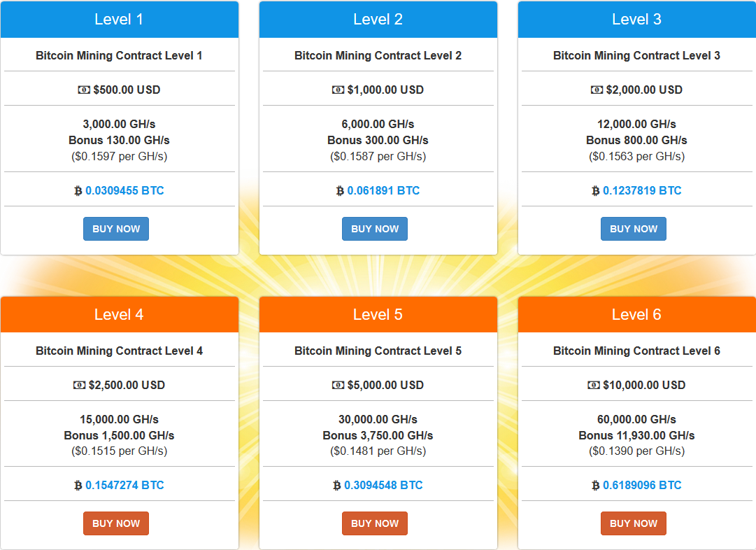The height and width of the screenshot is (550, 756).
Task: Click the Bitcoin symbol beside 0.061891 BTC
Action: [x=340, y=191]
